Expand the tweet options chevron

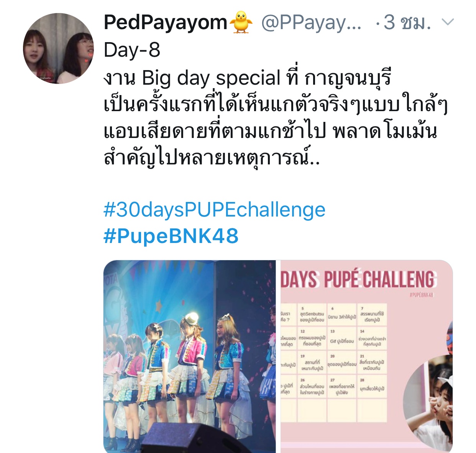pyautogui.click(x=448, y=22)
